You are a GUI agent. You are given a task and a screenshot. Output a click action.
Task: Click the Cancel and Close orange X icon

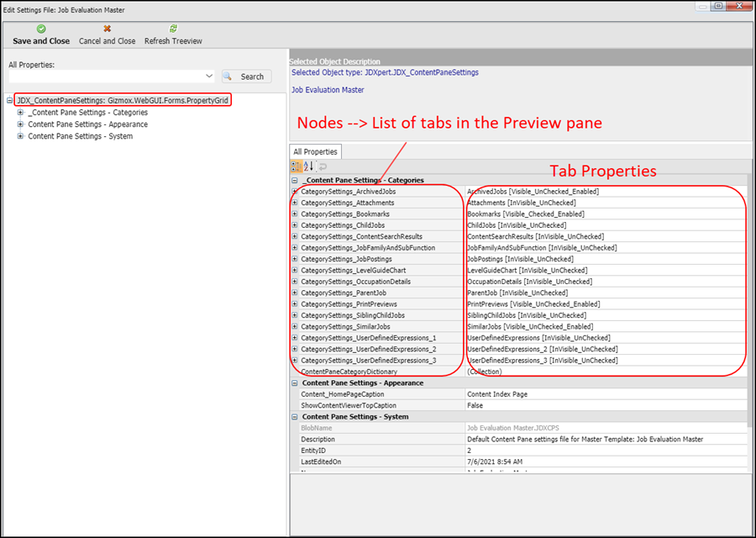[x=107, y=29]
